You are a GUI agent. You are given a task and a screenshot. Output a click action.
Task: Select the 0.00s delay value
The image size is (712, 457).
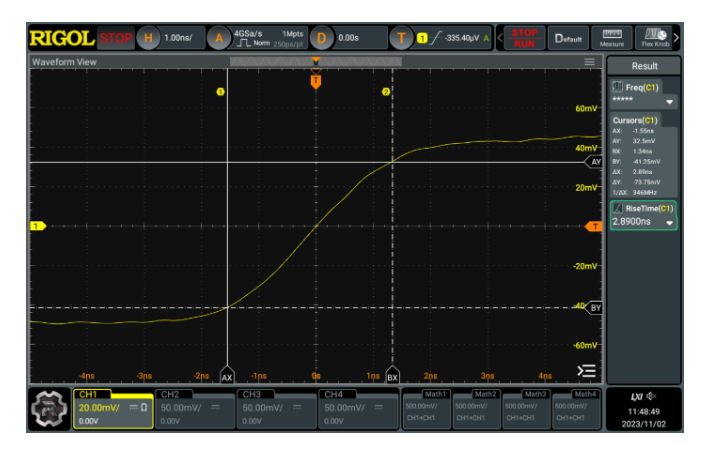348,38
